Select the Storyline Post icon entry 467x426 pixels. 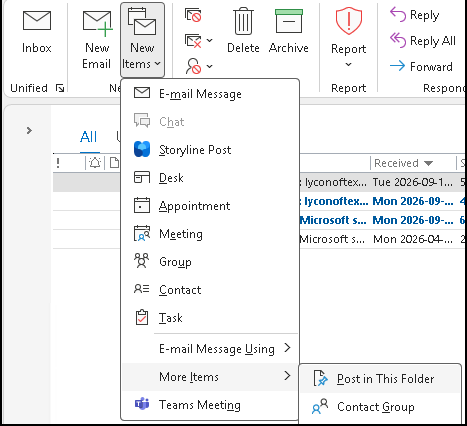point(142,149)
